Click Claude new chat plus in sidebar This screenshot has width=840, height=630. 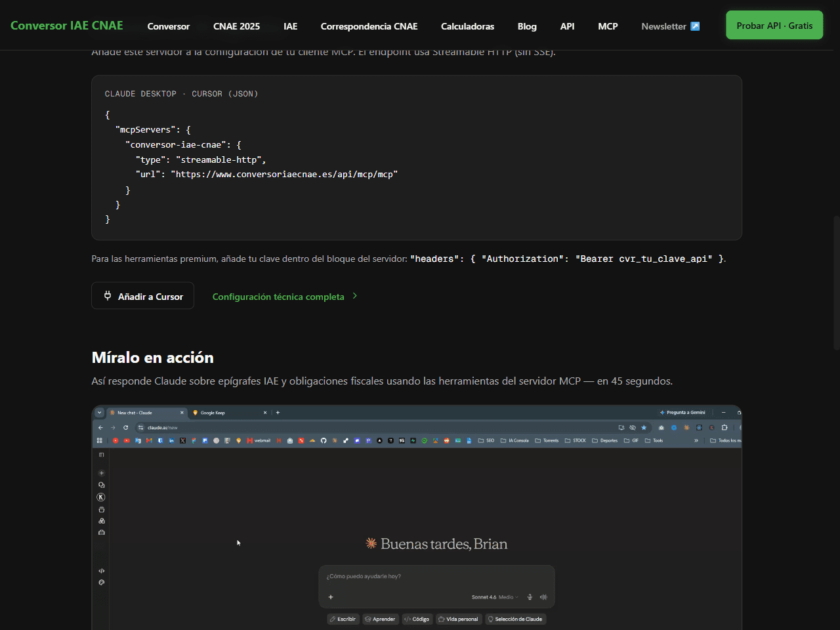[x=101, y=473]
